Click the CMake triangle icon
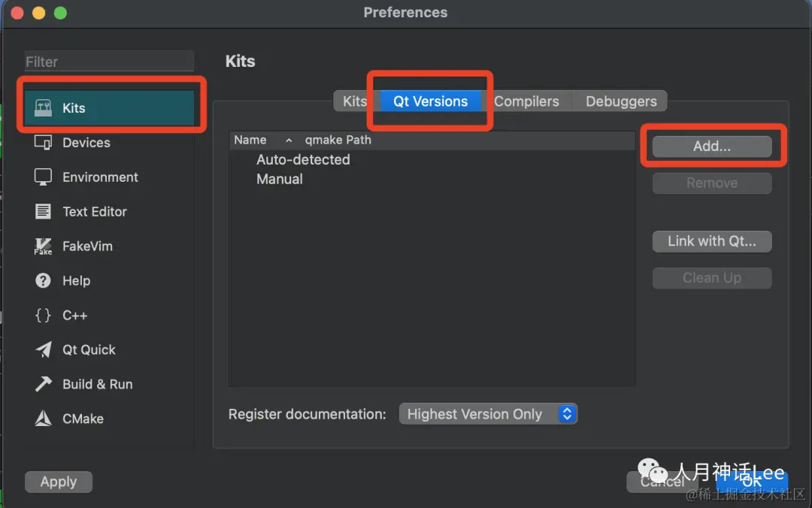 [43, 419]
